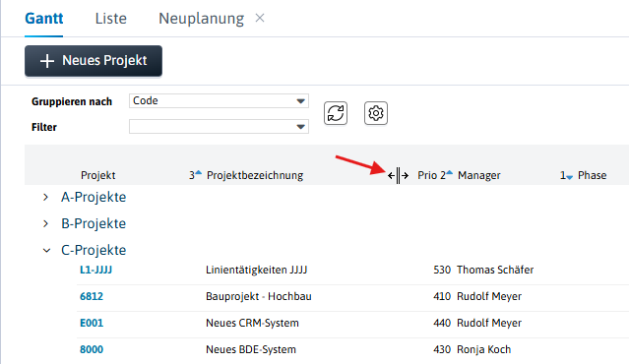Click the Projektbezeichnung column header
The width and height of the screenshot is (629, 364).
click(255, 175)
